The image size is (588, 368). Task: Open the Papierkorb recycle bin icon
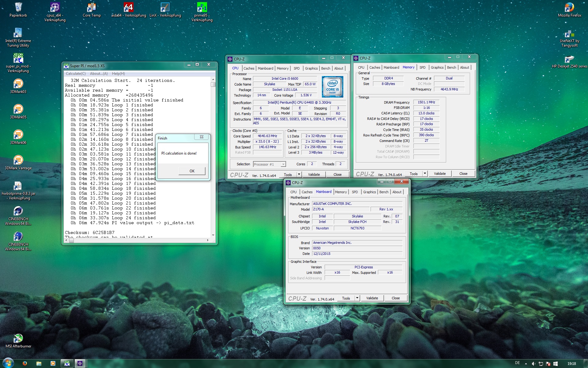click(x=18, y=10)
